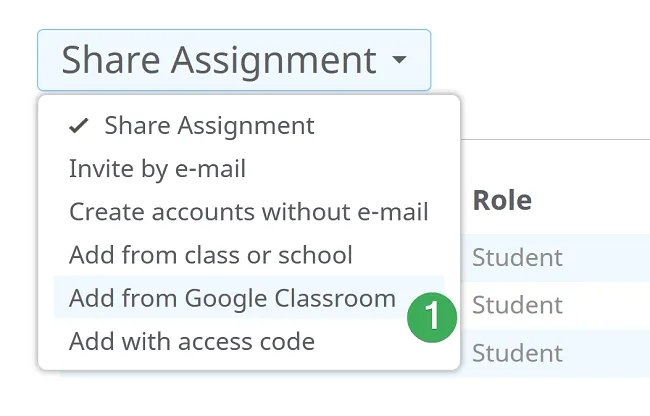Import students via the Google Classroom option
Viewport: 650px width, 416px height.
(x=232, y=298)
